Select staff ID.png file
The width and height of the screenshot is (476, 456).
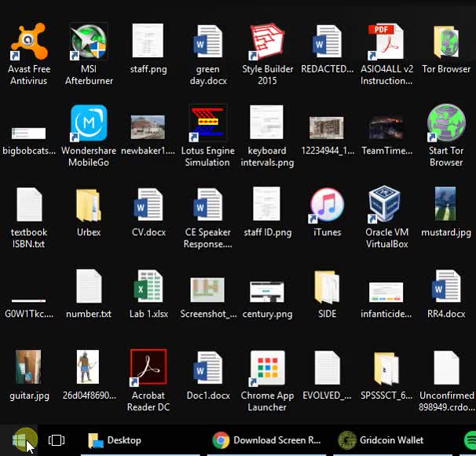[266, 204]
